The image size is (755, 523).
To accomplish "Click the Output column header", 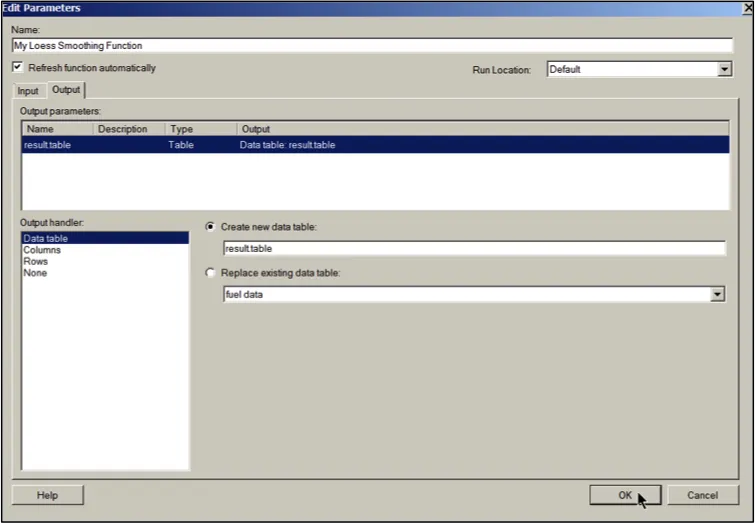I will pos(482,129).
